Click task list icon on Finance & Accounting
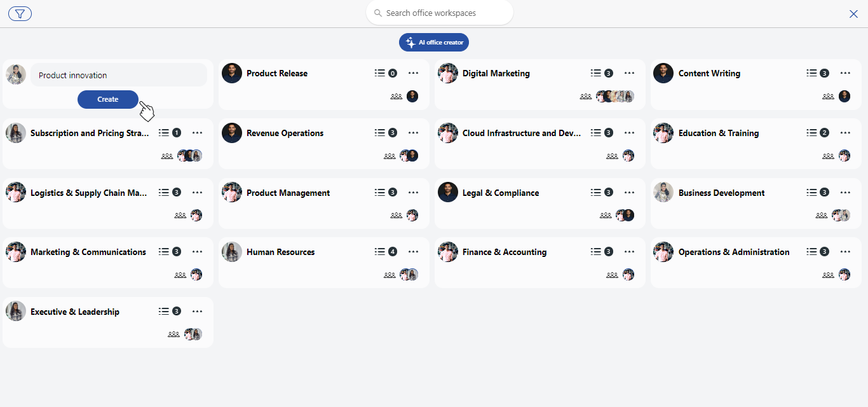Screen dimensions: 868x407 (x=596, y=252)
